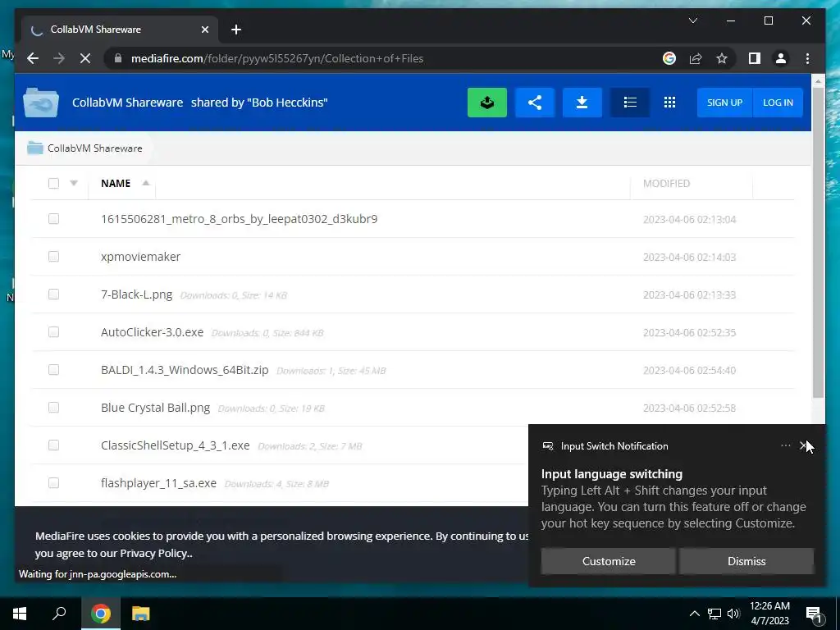The height and width of the screenshot is (630, 840).
Task: Open folder 1615506281_metro_8_orbs_by_leepat0302_d3kubr9
Action: pyautogui.click(x=239, y=218)
